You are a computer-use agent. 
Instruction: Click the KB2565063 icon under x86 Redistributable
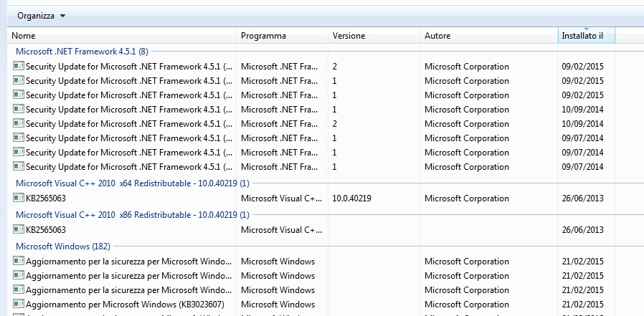coord(19,229)
